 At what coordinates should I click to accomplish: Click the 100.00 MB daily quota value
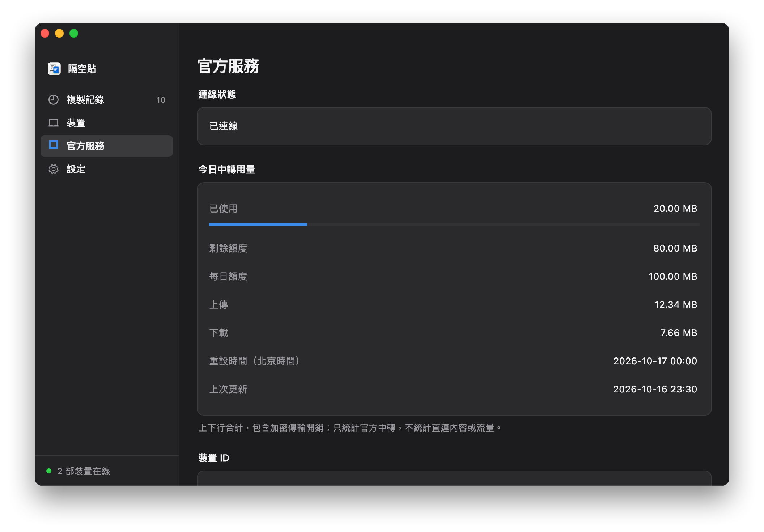coord(673,276)
